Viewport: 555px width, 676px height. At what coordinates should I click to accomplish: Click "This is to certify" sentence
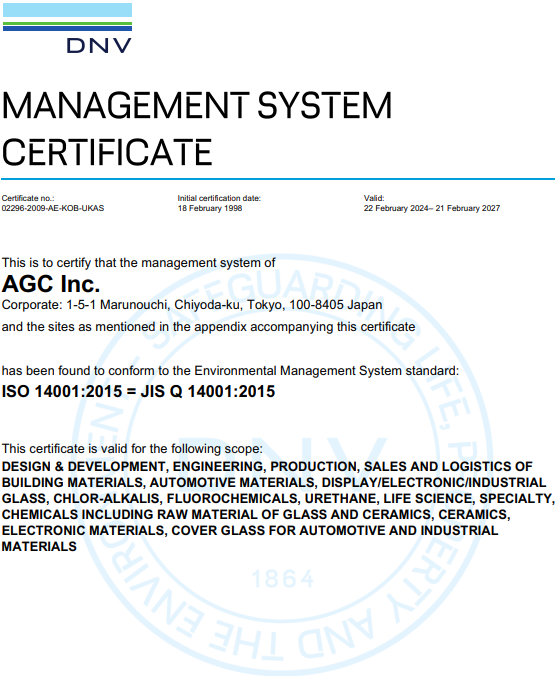[x=138, y=263]
